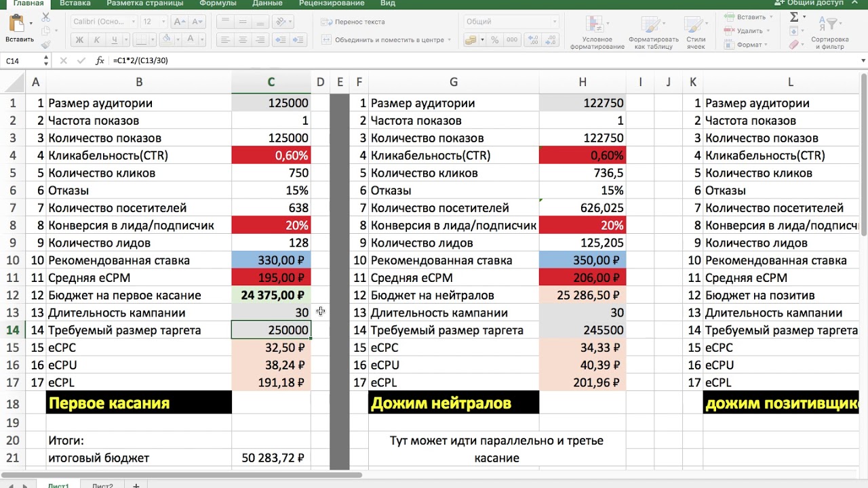Align text to middle of cell
The height and width of the screenshot is (488, 868).
243,22
